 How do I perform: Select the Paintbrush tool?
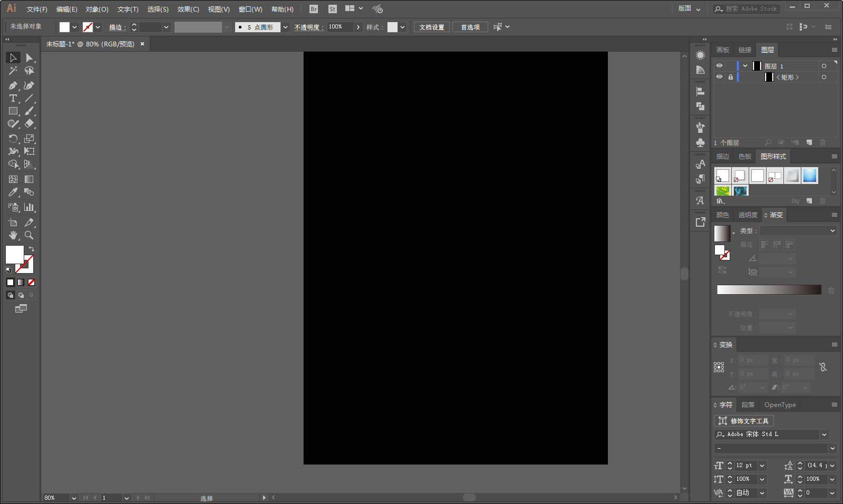(x=29, y=111)
